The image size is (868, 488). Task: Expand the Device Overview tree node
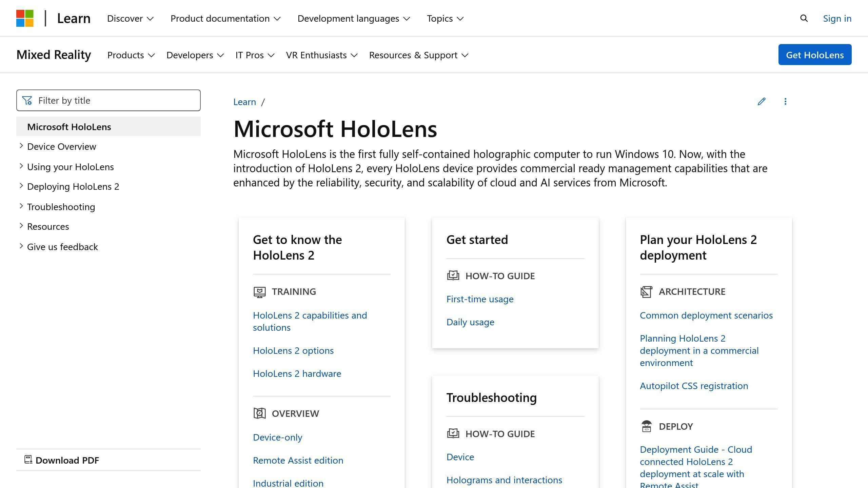click(x=21, y=146)
